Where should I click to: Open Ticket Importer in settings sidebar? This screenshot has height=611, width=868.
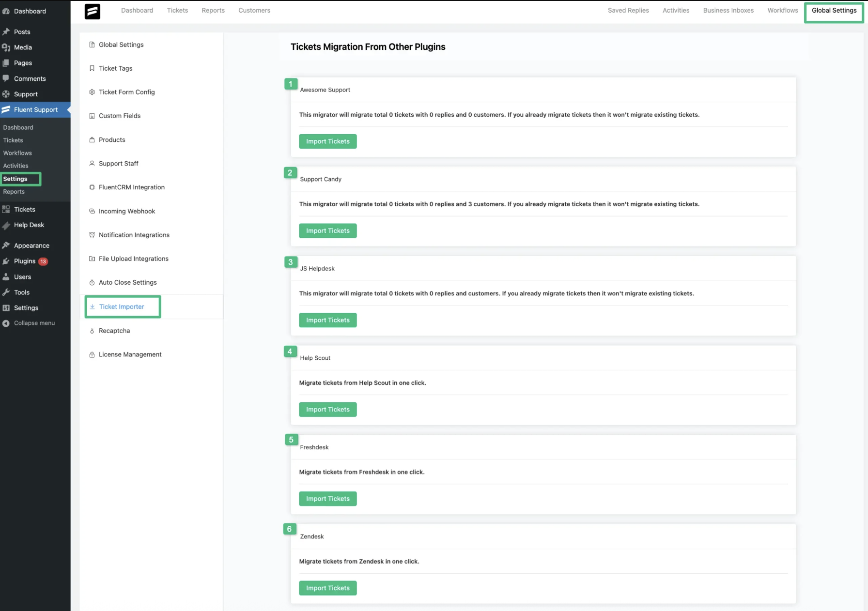(x=122, y=307)
